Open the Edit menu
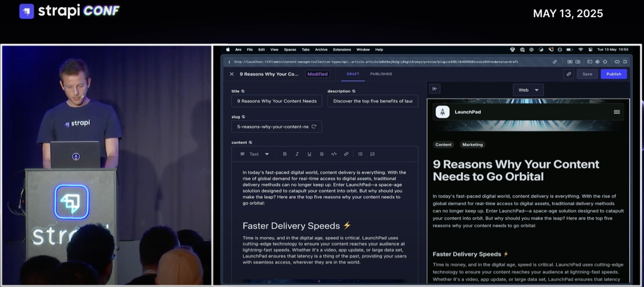The width and height of the screenshot is (644, 287). (261, 49)
